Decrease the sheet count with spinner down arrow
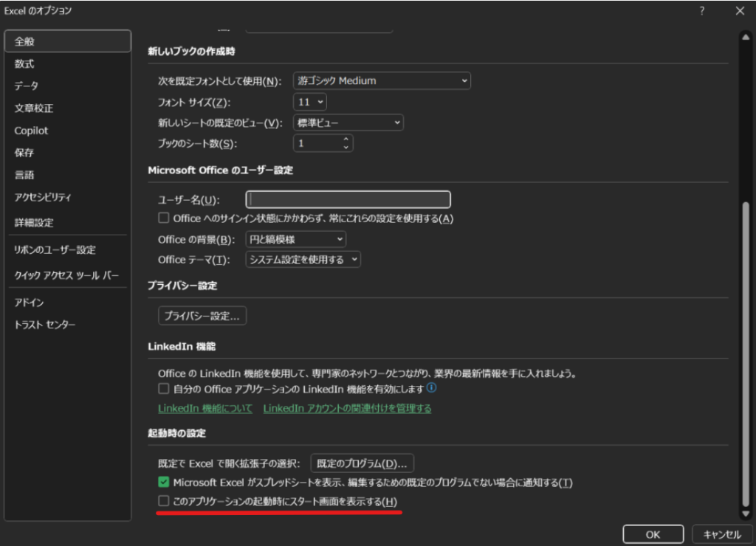Viewport: 756px width, 546px height. (346, 148)
